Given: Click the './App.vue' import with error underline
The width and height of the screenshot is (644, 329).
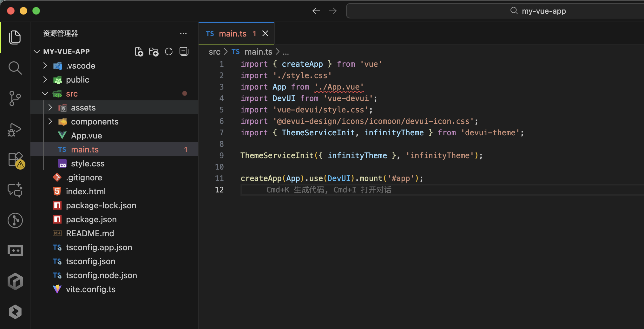Looking at the screenshot, I should point(339,87).
